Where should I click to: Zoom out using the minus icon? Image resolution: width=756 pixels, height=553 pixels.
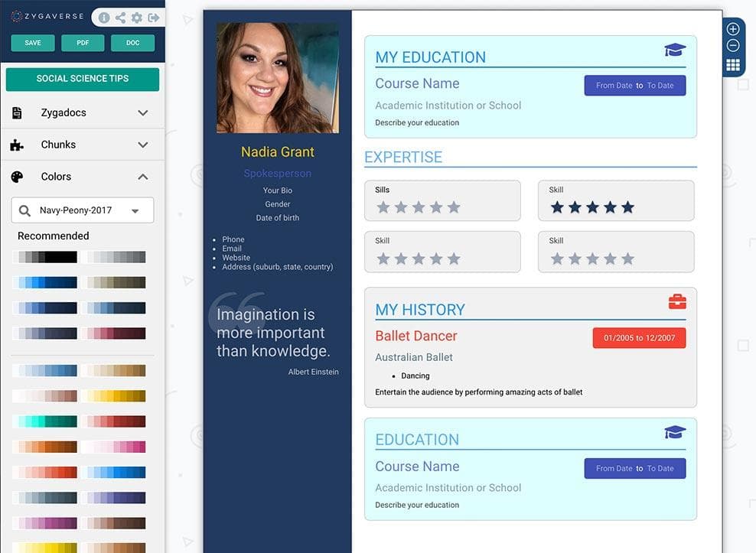click(x=732, y=46)
